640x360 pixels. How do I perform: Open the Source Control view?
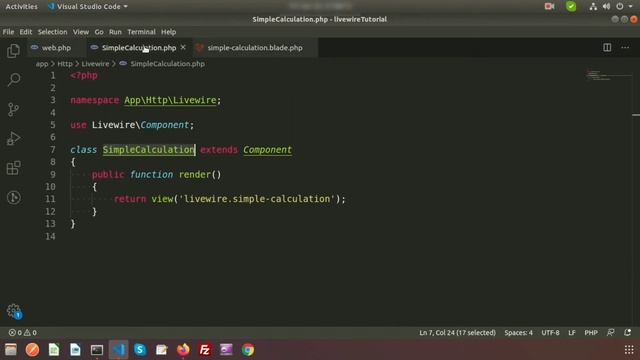13,109
